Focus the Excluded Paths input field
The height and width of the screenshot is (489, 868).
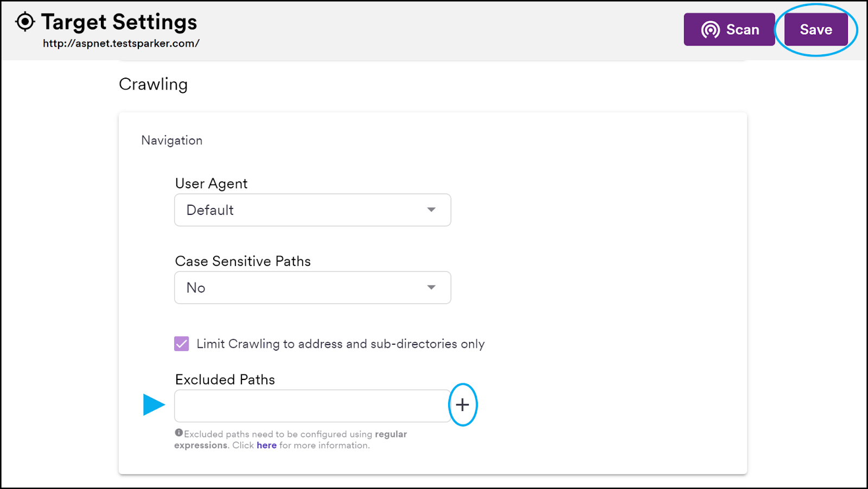312,406
